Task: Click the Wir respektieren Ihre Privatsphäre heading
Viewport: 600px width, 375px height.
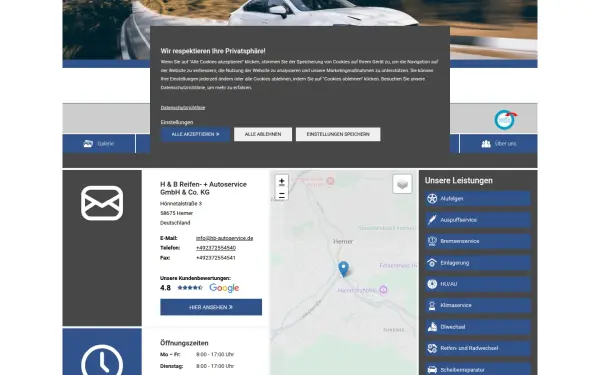Action: [213, 51]
